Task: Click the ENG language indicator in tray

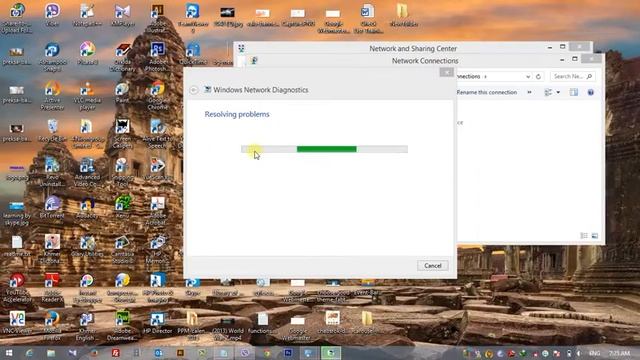Action: 595,353
